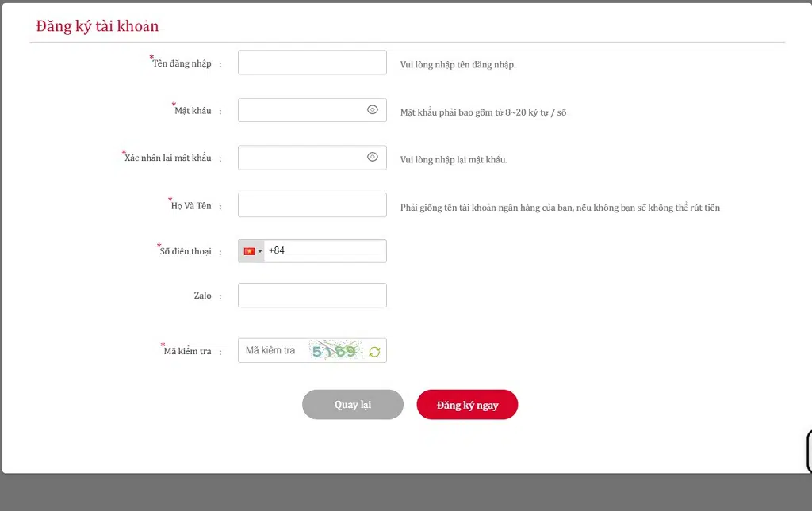
Task: Click hint Vui lòng nhập lại mật khẩu
Action: pyautogui.click(x=454, y=160)
